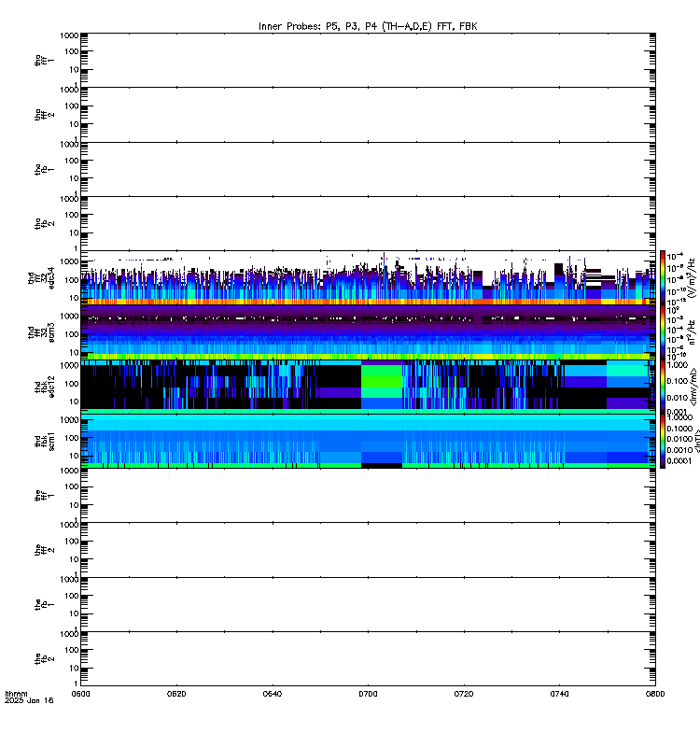Click the plot title 'Inner Probes: P5, P3, P4'

point(368,27)
